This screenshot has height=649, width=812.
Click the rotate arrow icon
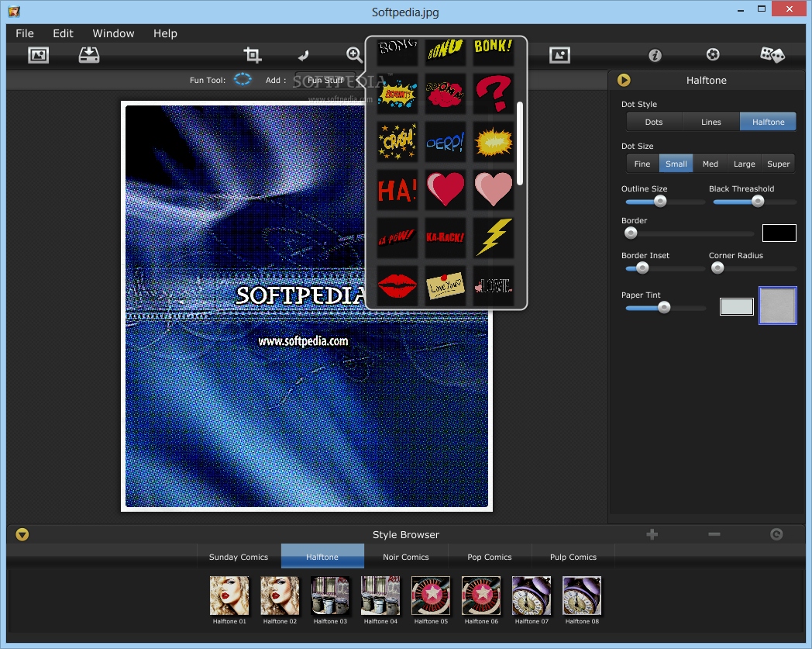click(304, 55)
